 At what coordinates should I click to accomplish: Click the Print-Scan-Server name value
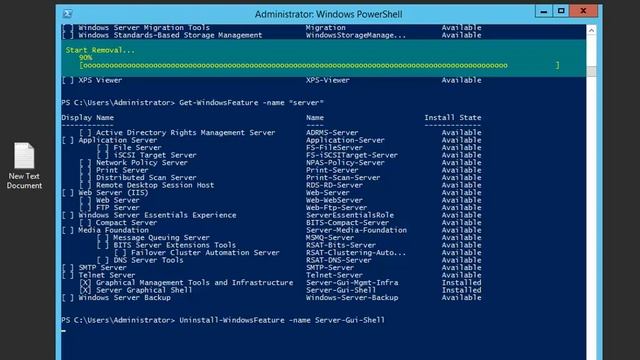pos(343,178)
